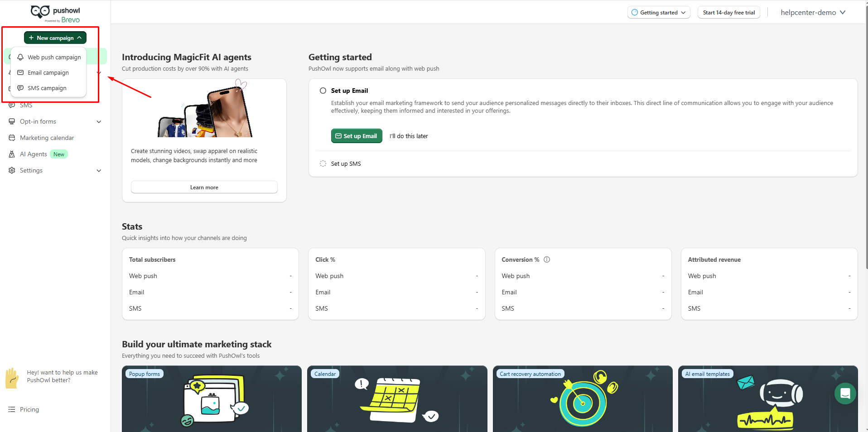868x432 pixels.
Task: Click Start 14-day free trial button
Action: [729, 13]
